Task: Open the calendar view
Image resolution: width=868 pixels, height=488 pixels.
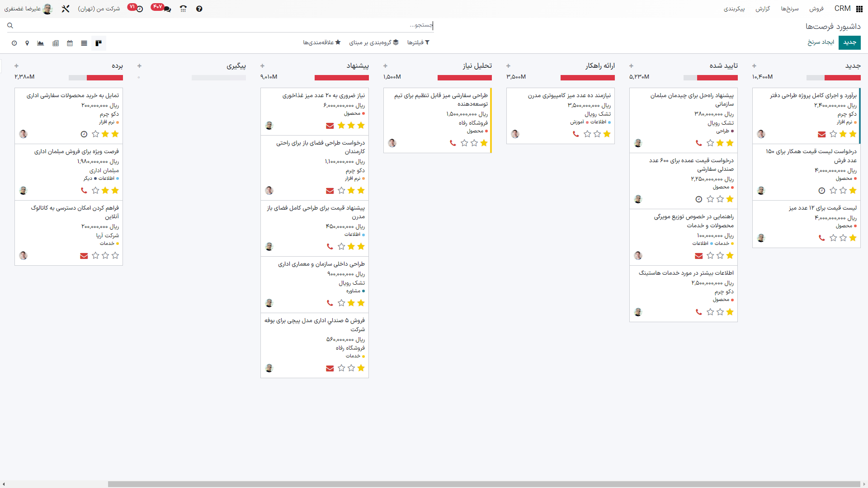Action: coord(70,43)
